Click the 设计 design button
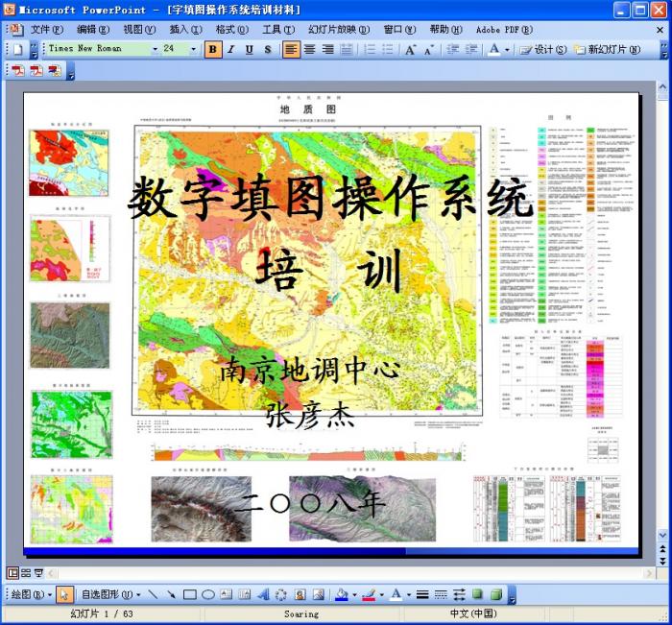672x625 pixels. pos(542,49)
